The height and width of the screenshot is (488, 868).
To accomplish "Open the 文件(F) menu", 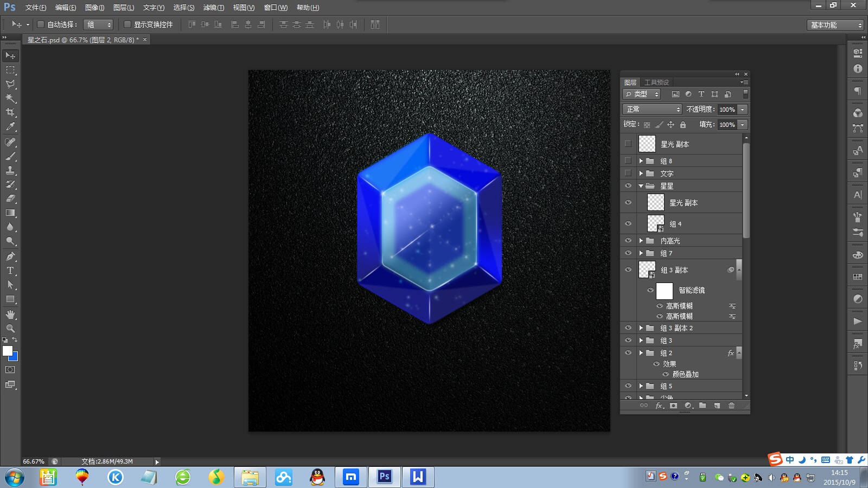I will [x=36, y=8].
